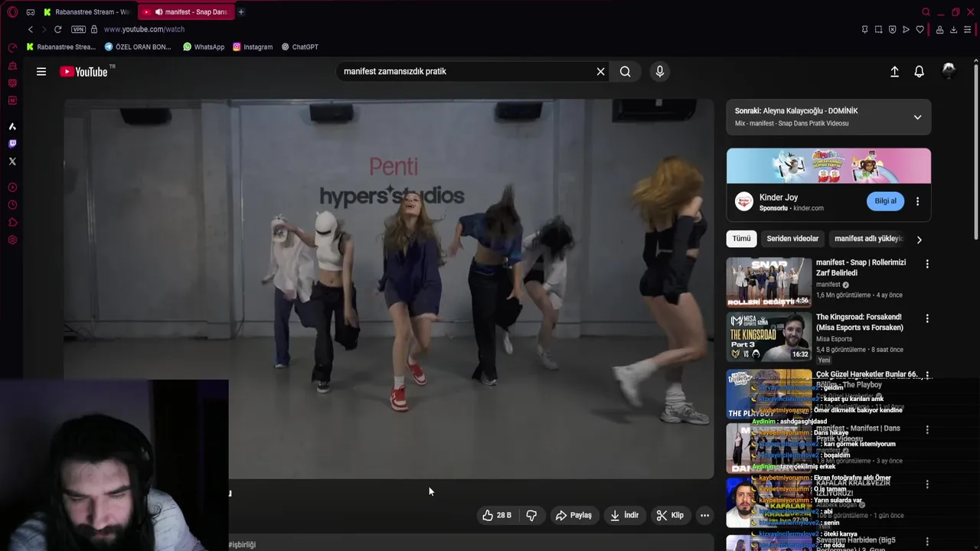This screenshot has height=551, width=980.
Task: Click the Bilgi al ad button
Action: (x=886, y=201)
